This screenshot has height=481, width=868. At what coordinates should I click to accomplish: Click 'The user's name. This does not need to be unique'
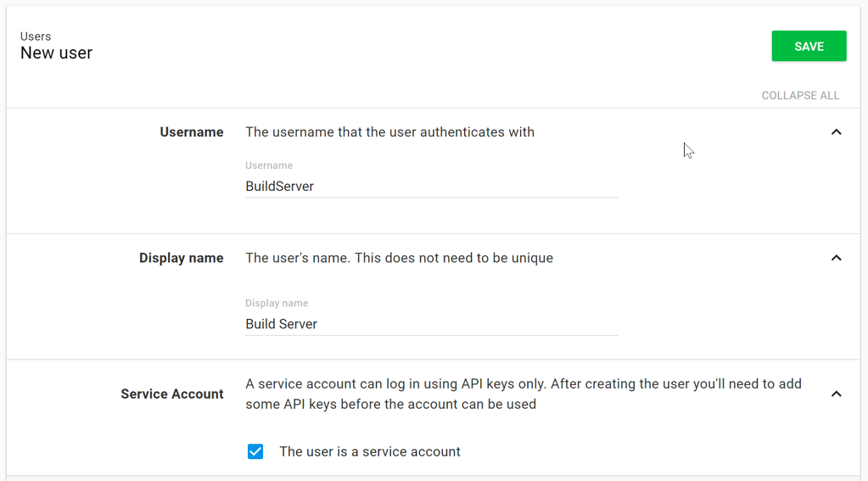pyautogui.click(x=399, y=258)
